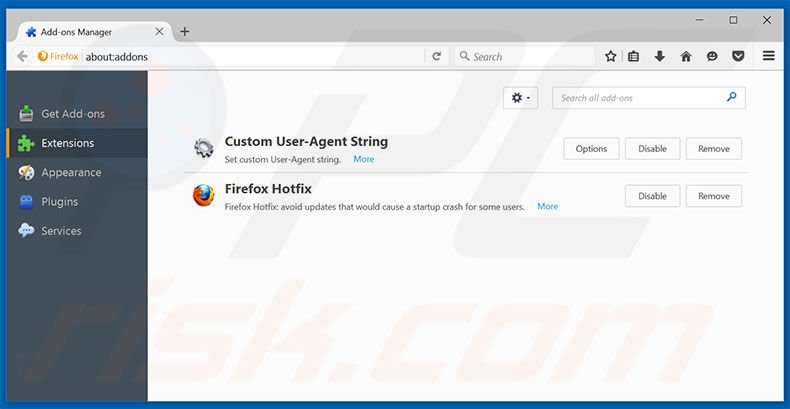Viewport: 790px width, 409px height.
Task: Switch to the Appearance category
Action: click(77, 172)
